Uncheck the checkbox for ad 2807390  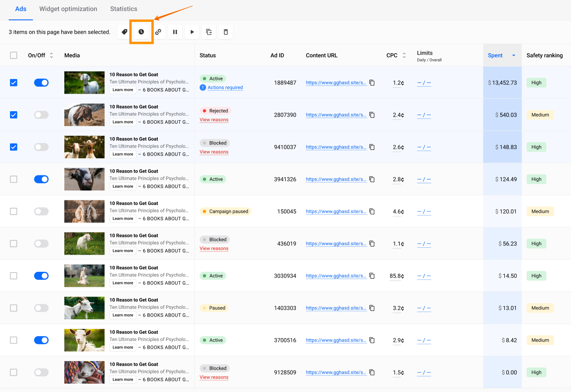[14, 115]
